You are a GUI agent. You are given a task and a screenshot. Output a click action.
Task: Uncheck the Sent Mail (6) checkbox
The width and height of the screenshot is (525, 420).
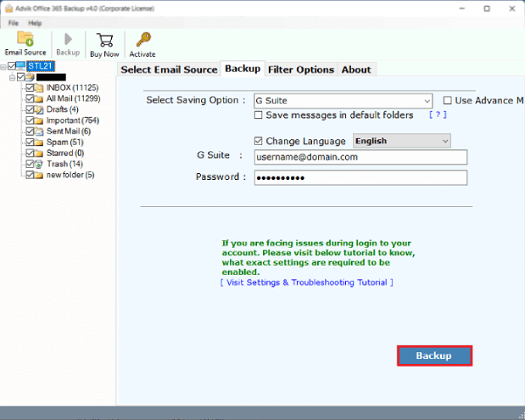tap(31, 132)
